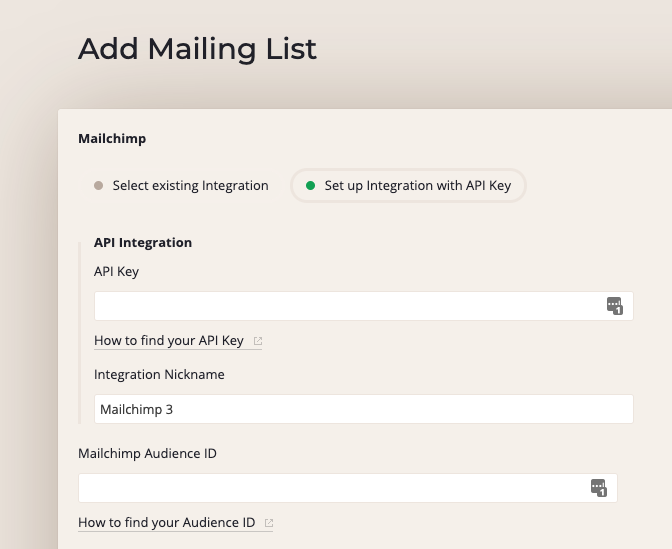Click the gray dot for existing Integration
Image resolution: width=672 pixels, height=549 pixels.
click(x=98, y=185)
